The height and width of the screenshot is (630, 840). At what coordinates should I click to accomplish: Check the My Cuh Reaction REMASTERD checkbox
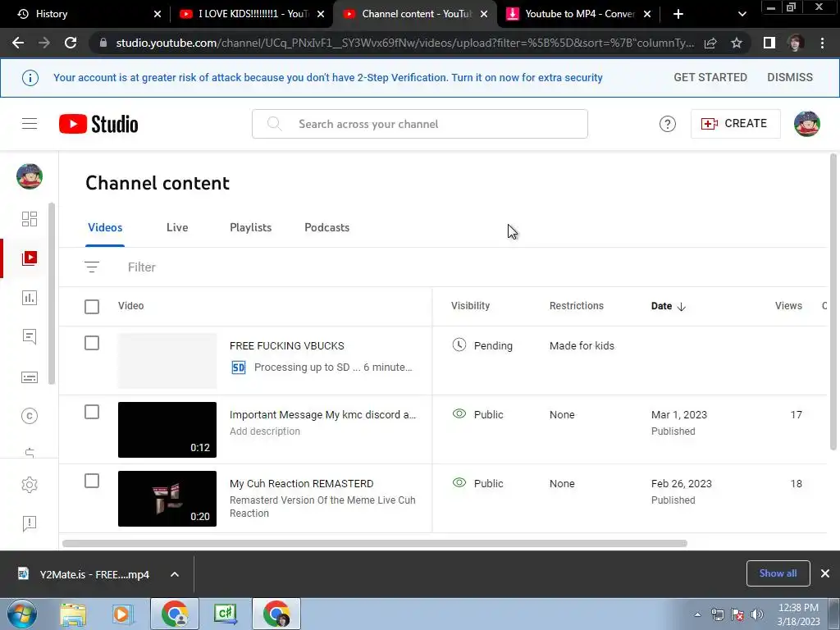(x=92, y=481)
